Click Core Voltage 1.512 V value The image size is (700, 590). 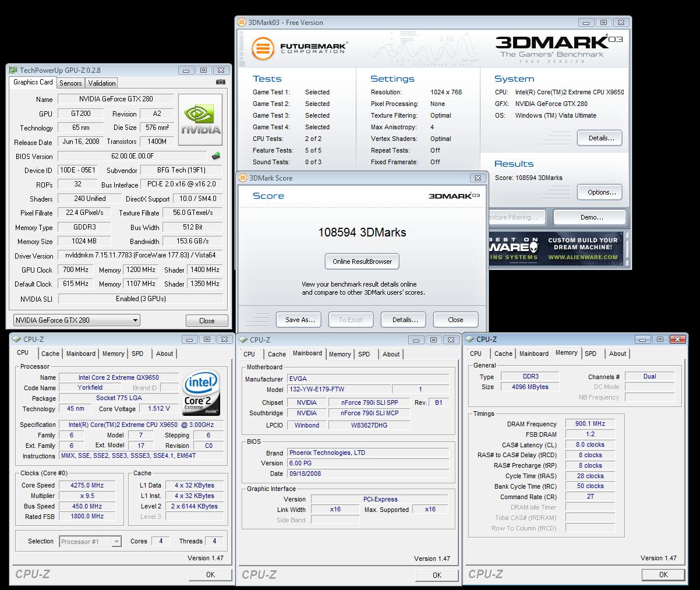point(159,409)
